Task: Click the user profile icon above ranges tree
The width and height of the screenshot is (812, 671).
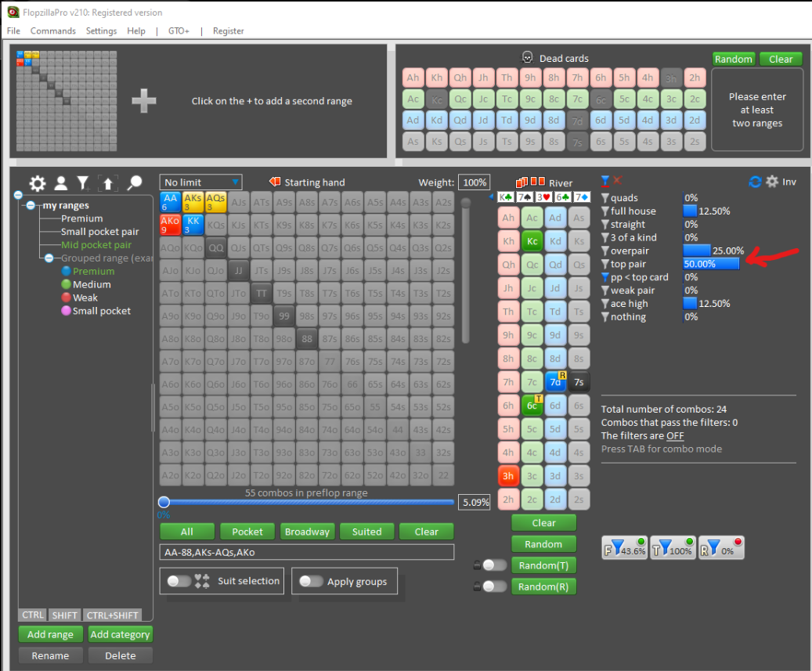Action: [x=61, y=182]
